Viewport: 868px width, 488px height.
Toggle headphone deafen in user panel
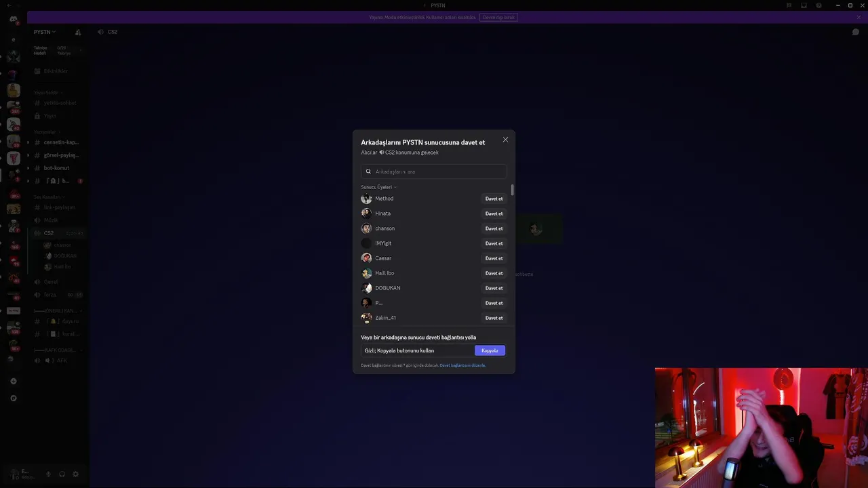(x=62, y=474)
